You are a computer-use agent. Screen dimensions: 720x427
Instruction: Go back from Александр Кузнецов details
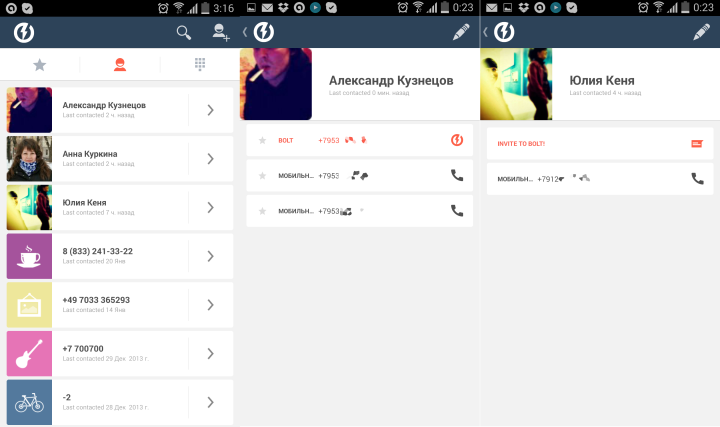click(245, 32)
